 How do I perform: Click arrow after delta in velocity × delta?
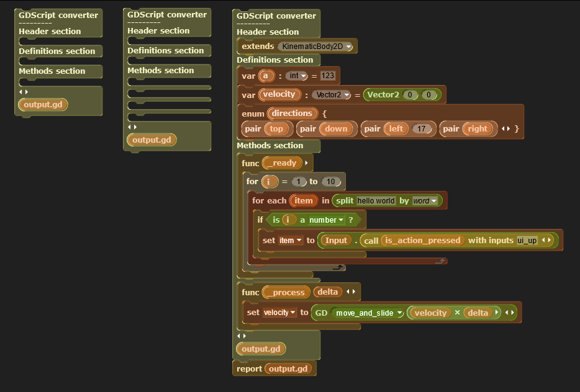click(x=497, y=313)
